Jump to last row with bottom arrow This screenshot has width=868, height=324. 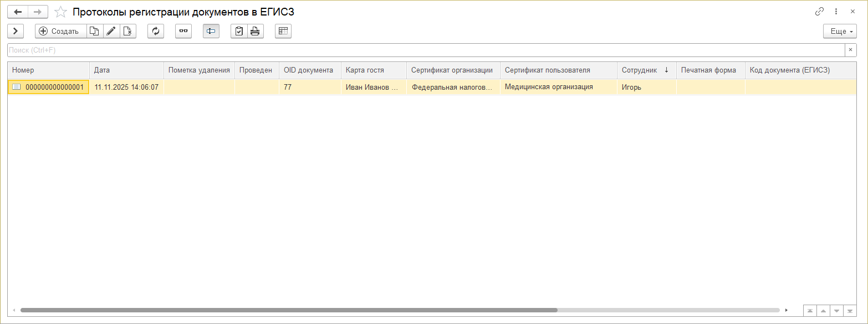[x=850, y=311]
